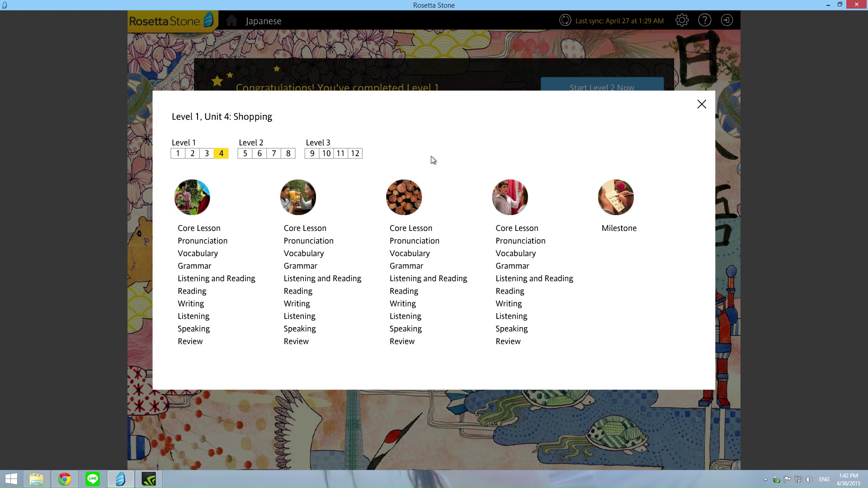
Task: Open the settings gear icon
Action: coord(682,20)
